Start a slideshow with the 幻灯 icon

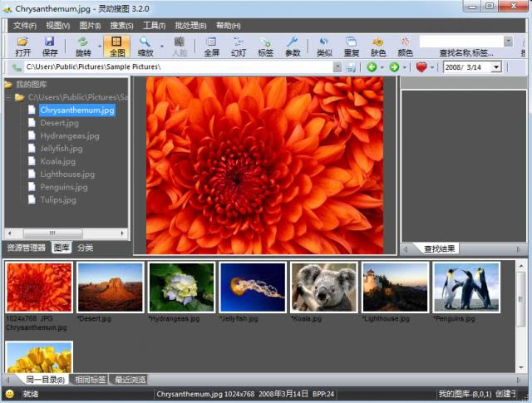(x=239, y=46)
